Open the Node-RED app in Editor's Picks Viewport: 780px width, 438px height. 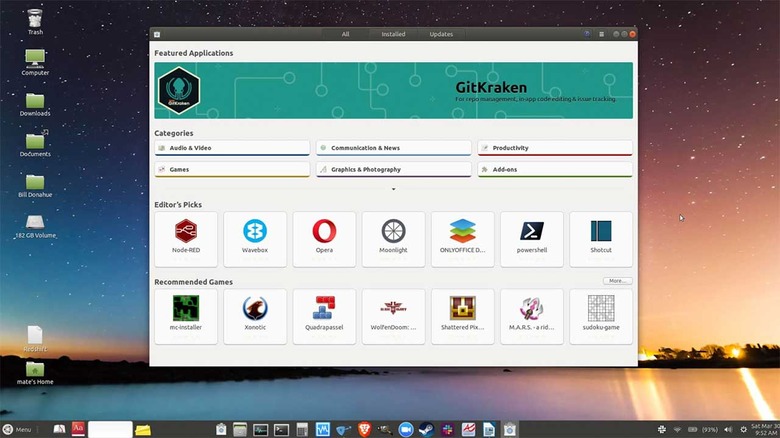tap(185, 238)
